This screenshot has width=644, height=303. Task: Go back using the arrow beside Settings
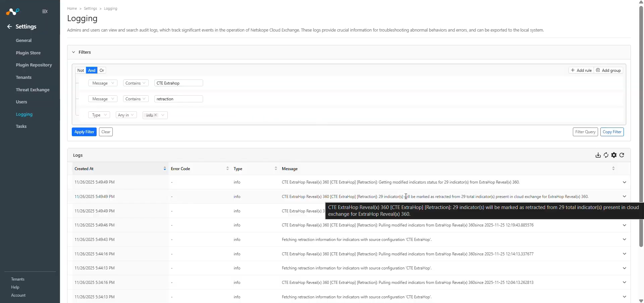pyautogui.click(x=9, y=27)
